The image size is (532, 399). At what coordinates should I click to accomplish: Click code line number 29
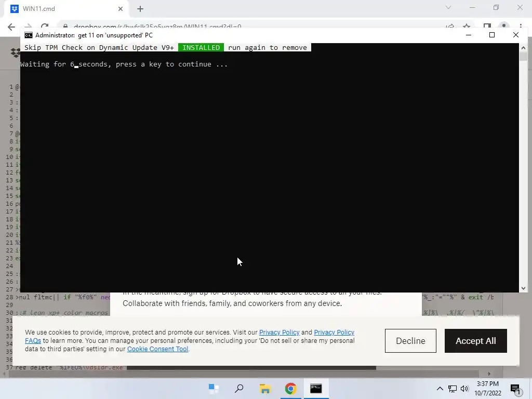click(9, 305)
